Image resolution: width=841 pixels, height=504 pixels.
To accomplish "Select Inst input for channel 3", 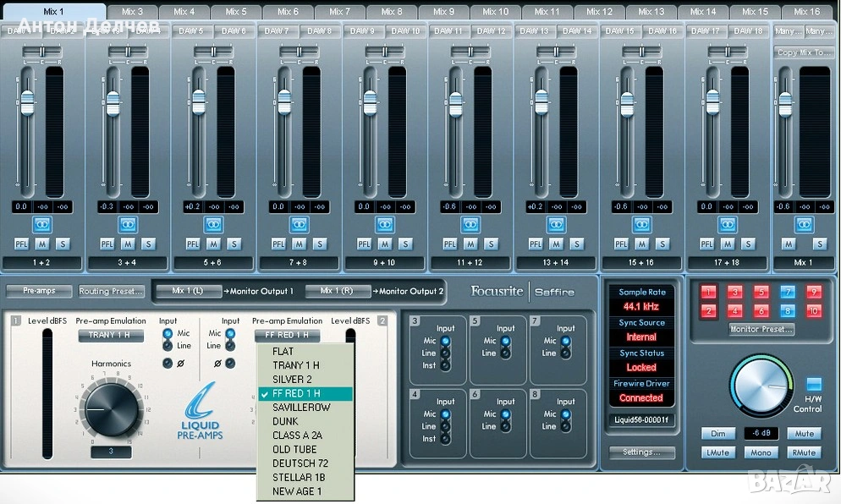I will [x=445, y=365].
